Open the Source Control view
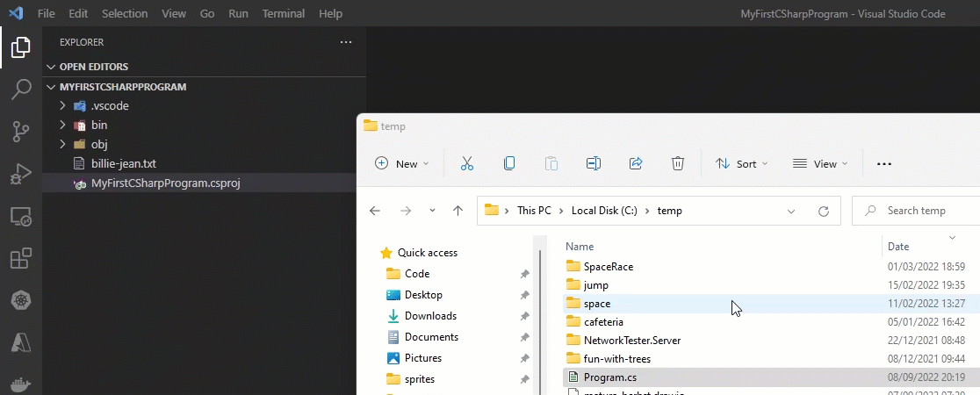This screenshot has height=395, width=980. click(21, 132)
